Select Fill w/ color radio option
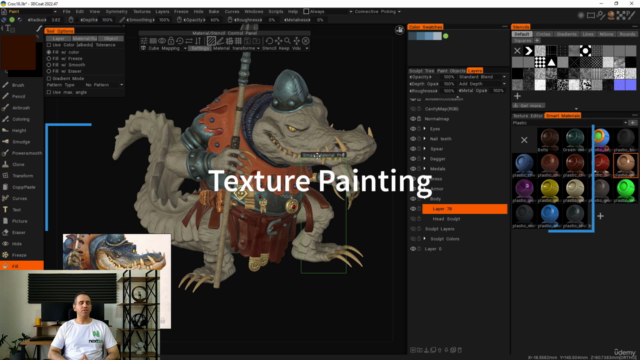Viewport: 640px width, 360px height. click(49, 52)
